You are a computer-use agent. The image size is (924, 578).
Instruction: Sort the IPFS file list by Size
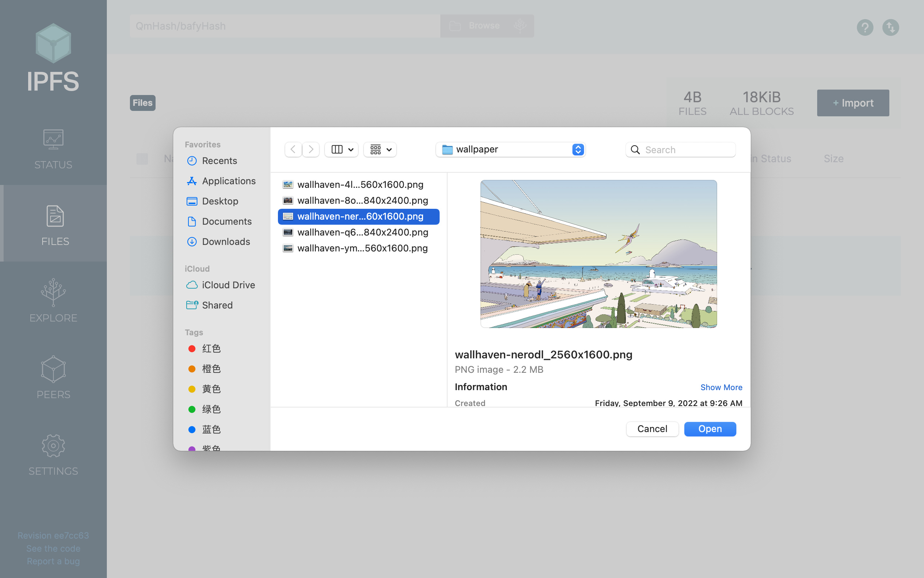833,159
